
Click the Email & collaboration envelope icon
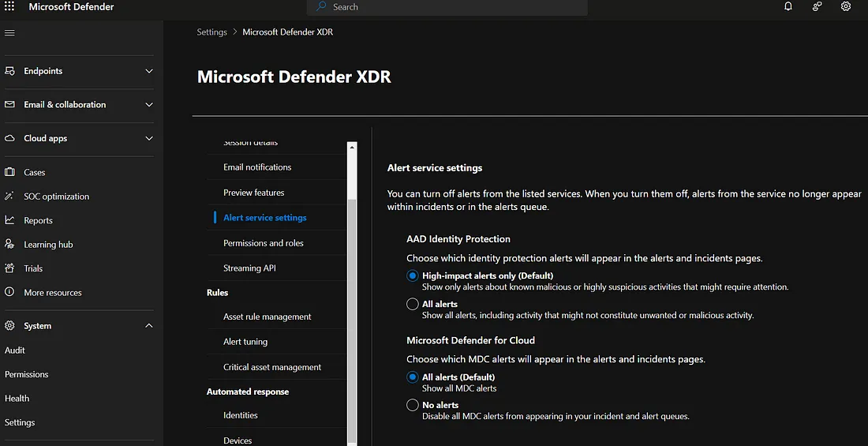click(9, 105)
